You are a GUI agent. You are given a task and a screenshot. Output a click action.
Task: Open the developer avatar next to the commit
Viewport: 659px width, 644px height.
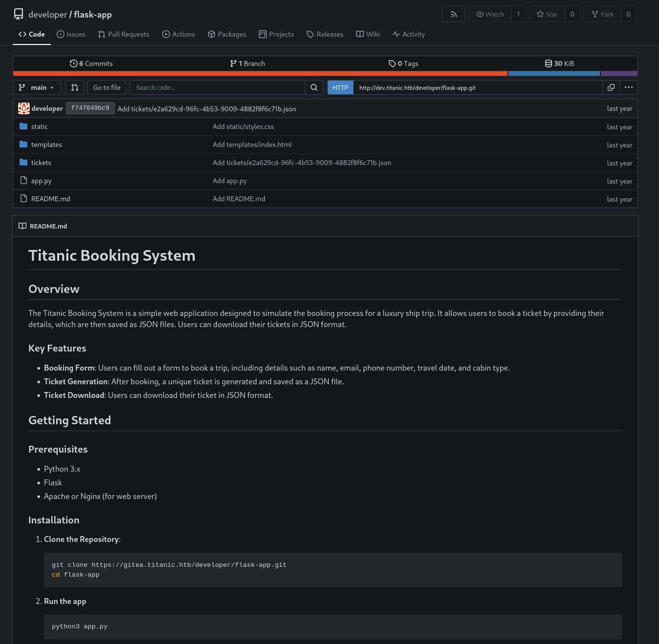click(x=23, y=108)
